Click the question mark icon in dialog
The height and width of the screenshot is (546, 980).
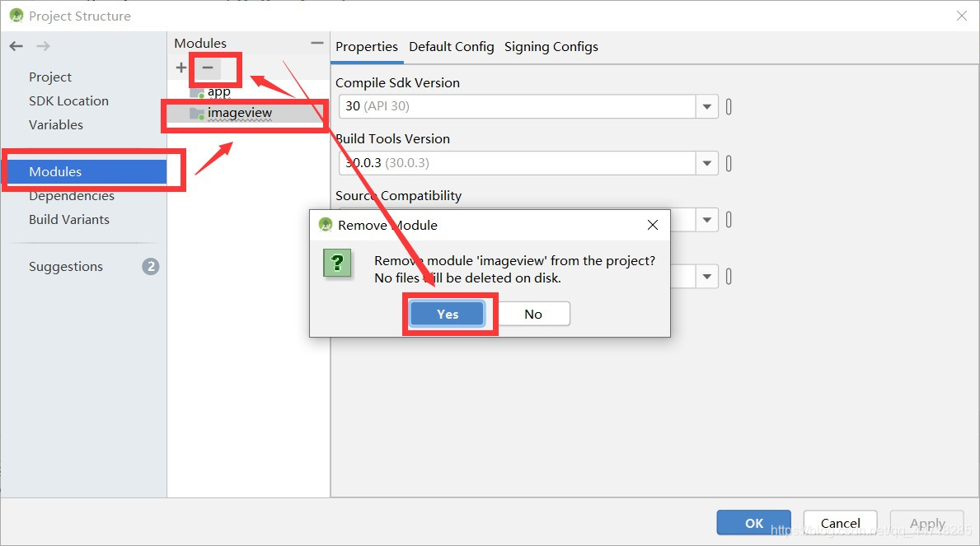pos(337,263)
